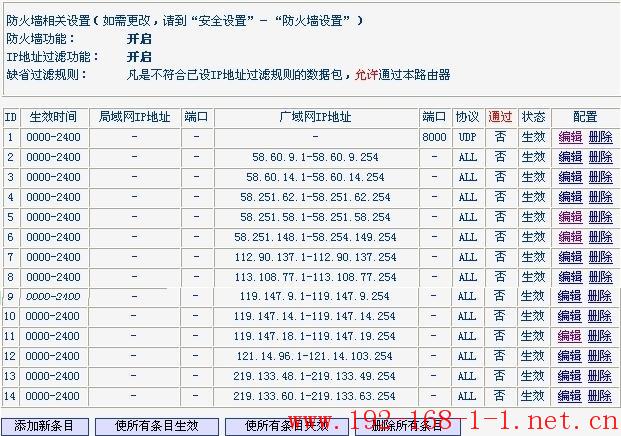Edit rule 5 (58.251.58.1 range)

point(570,217)
